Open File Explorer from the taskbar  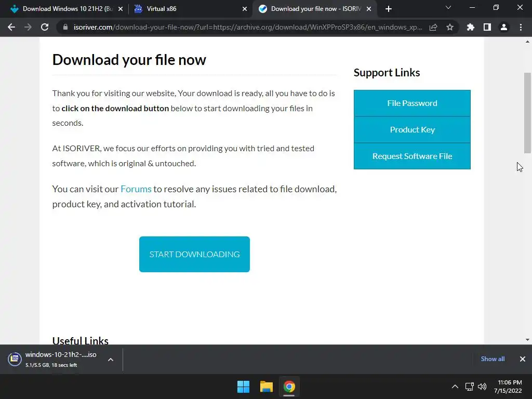pos(267,387)
